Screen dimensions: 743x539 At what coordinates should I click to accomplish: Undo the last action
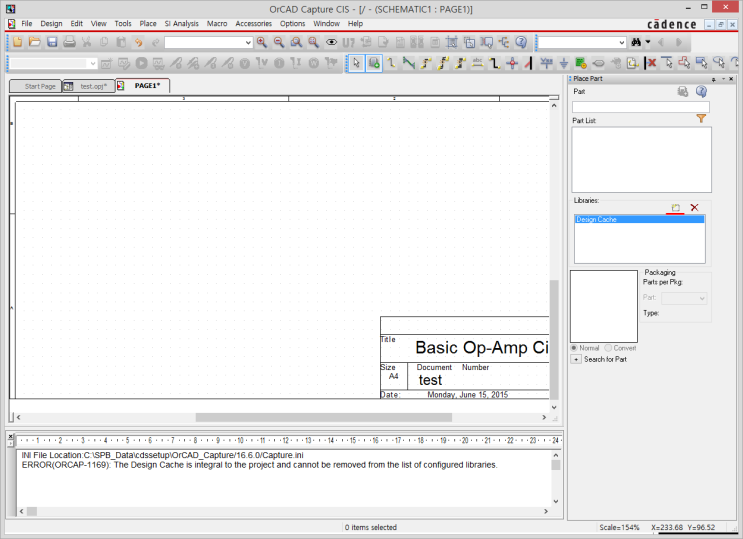pos(138,43)
